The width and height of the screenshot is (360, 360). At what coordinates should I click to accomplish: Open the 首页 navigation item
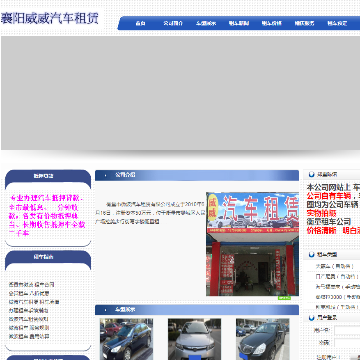[140, 23]
